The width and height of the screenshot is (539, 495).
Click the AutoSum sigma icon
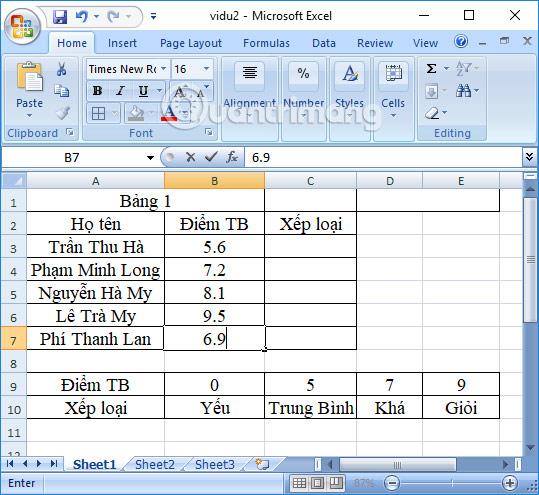pos(432,68)
